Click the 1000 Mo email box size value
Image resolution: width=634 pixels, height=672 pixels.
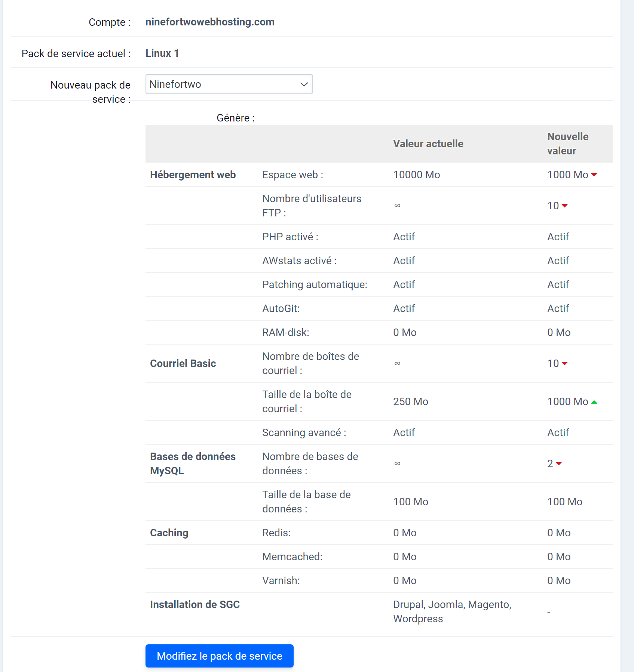click(x=567, y=402)
